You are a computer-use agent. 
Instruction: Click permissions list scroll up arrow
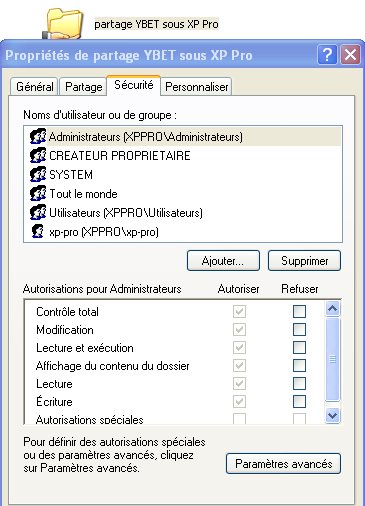coord(332,309)
